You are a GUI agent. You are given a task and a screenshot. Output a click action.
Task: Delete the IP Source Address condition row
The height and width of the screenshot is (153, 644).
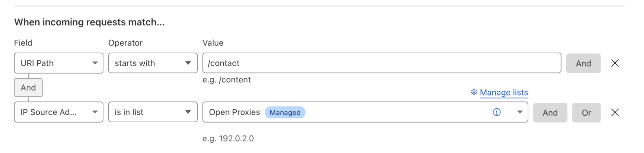pyautogui.click(x=615, y=112)
